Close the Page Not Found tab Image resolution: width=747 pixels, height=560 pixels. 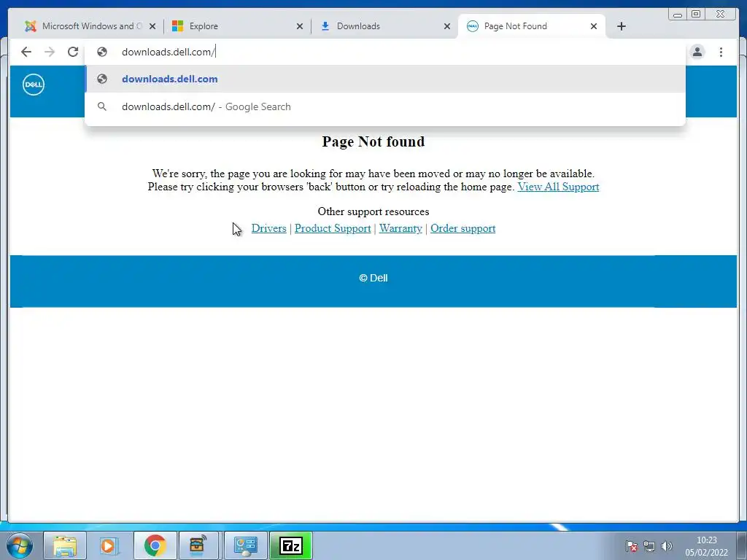tap(594, 26)
